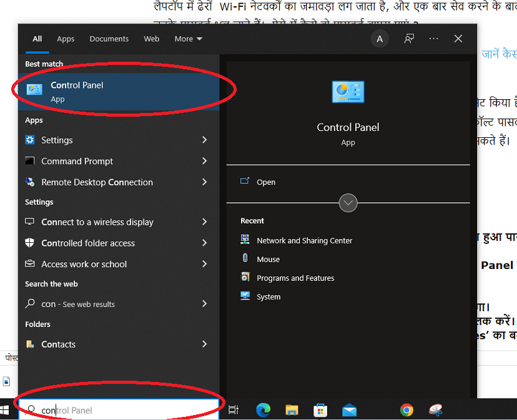
Task: Click the user account avatar A
Action: (x=380, y=39)
